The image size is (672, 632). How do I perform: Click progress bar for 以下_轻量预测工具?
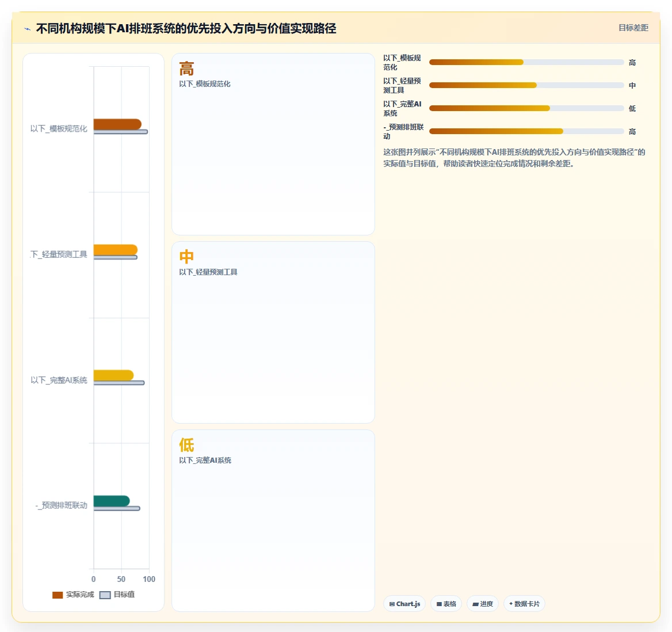[526, 85]
